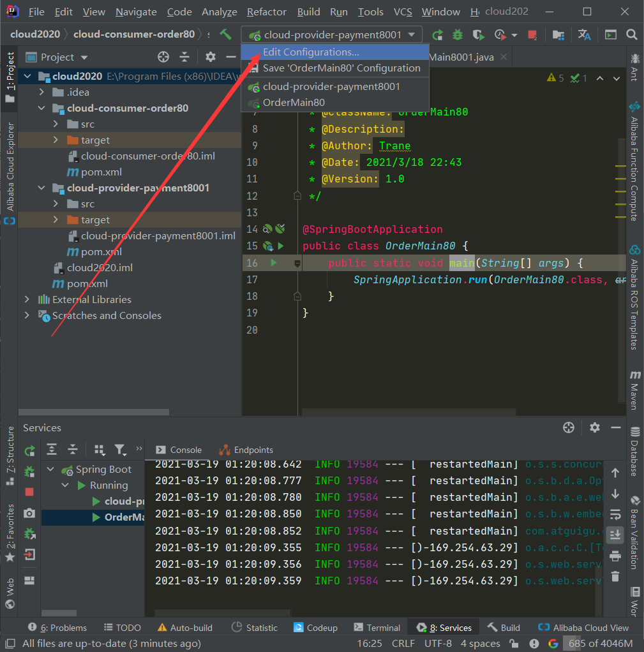Open the Maven side panel

point(635,390)
